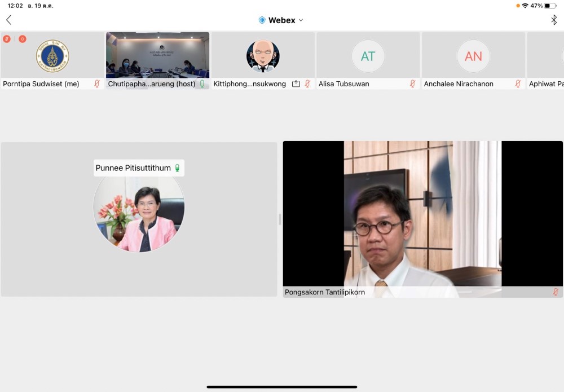Click the red muted indicator on own tile
This screenshot has width=564, height=392.
(x=7, y=39)
